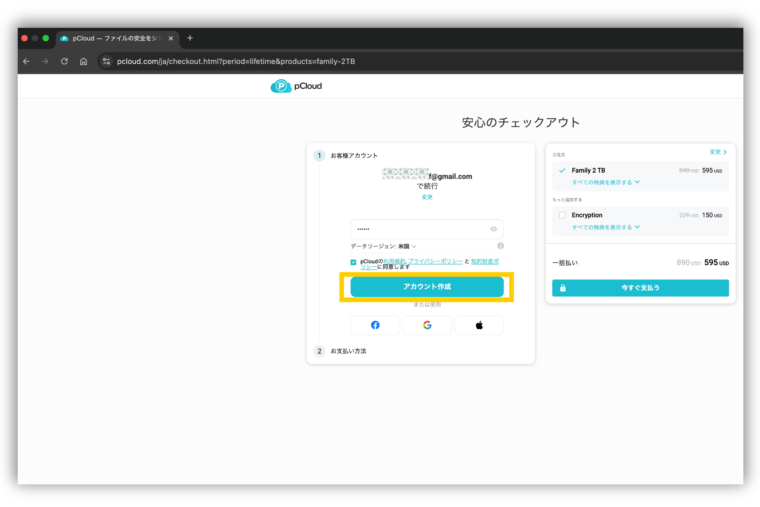
Task: Sign up with the Google icon
Action: (427, 325)
